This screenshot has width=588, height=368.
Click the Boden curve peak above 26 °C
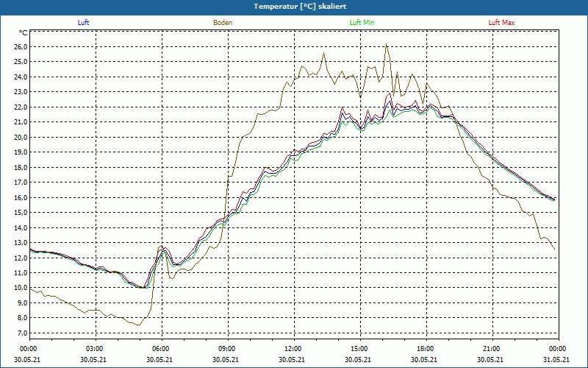click(x=387, y=44)
